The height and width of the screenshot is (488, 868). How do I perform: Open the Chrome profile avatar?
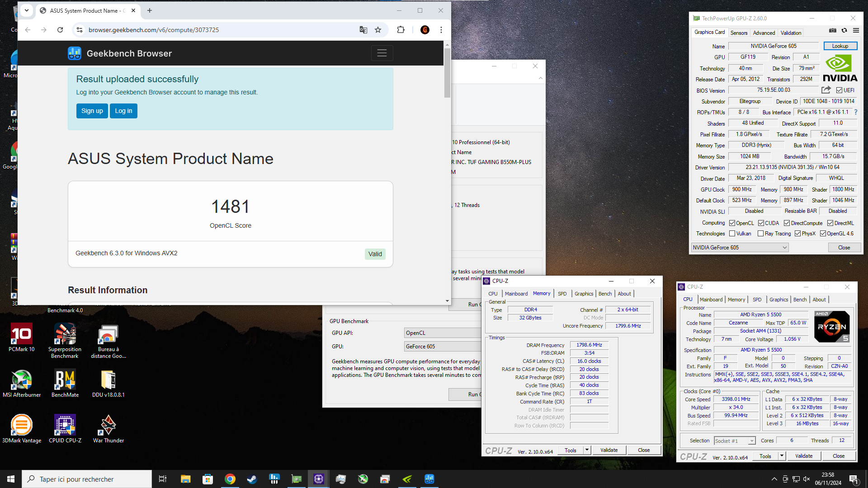(425, 30)
